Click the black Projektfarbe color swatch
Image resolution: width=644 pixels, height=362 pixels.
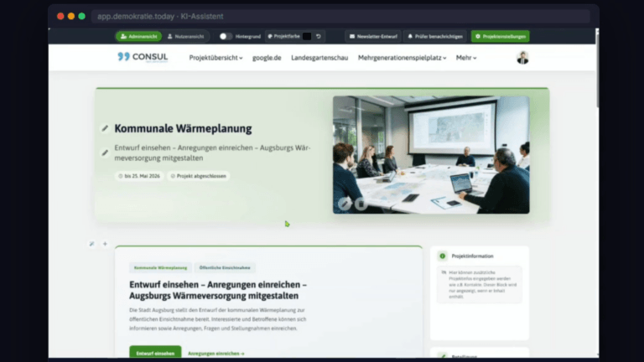click(x=307, y=37)
